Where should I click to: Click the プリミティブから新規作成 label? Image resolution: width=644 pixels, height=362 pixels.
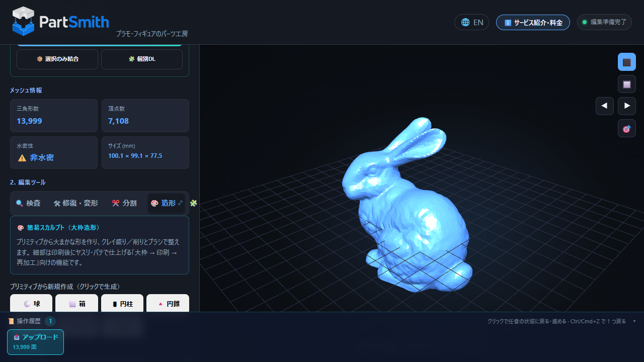tap(65, 287)
